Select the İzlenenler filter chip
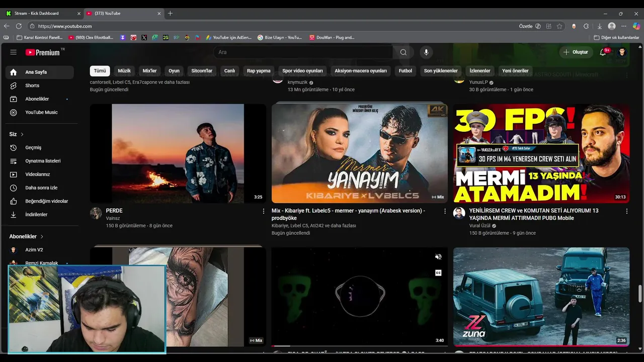 (x=479, y=71)
